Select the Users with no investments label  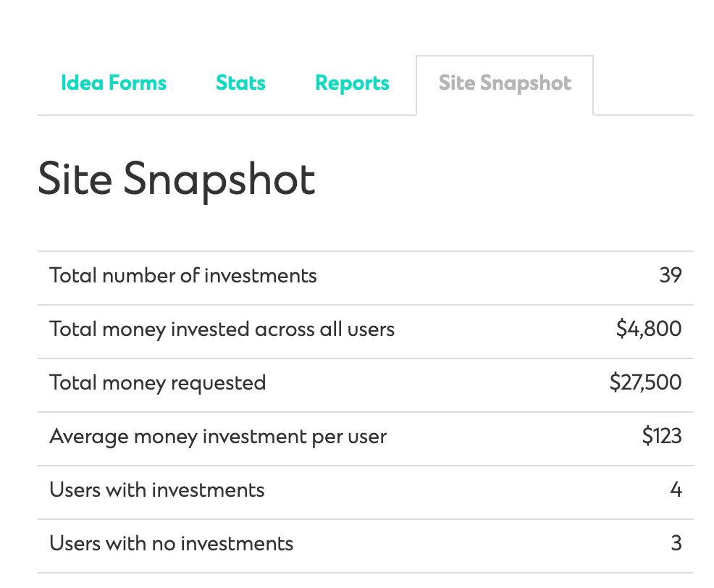pyautogui.click(x=171, y=543)
